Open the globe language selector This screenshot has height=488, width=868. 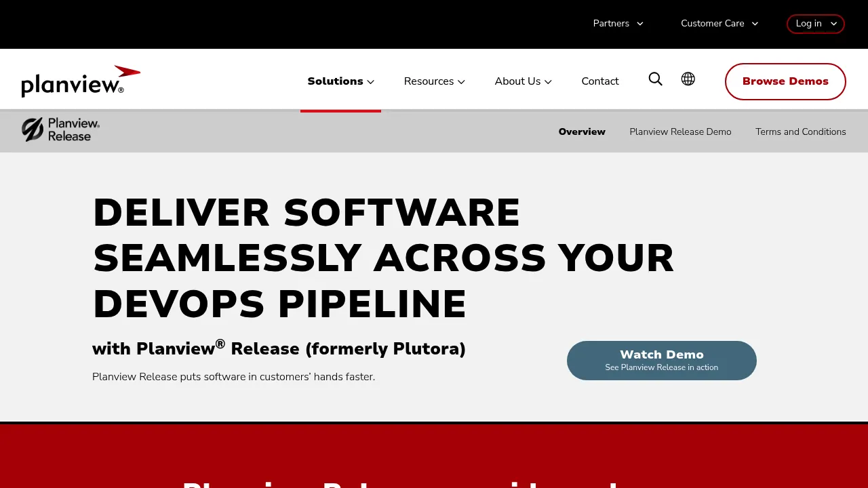[688, 79]
